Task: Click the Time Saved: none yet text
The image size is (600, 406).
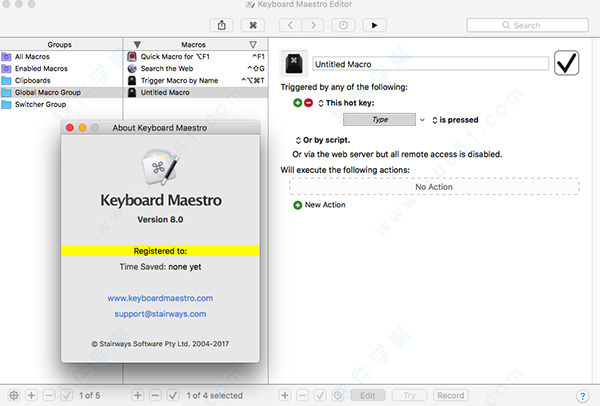Action: point(160,267)
